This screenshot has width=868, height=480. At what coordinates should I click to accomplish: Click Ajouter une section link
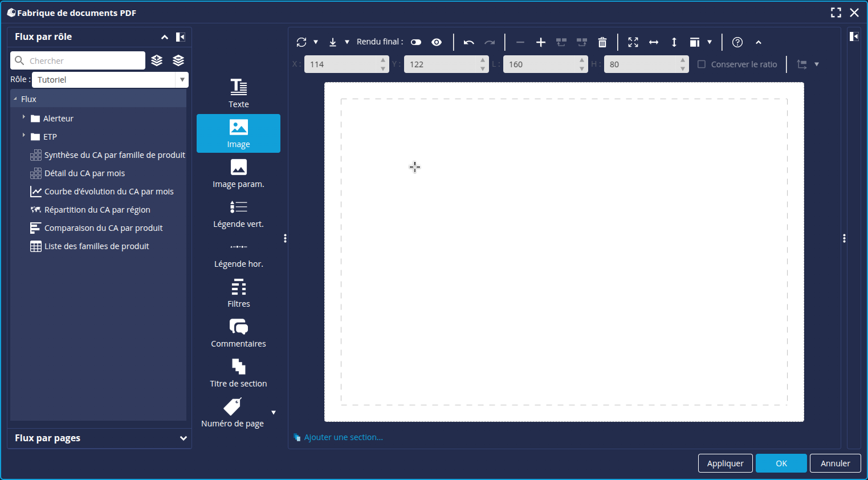(x=343, y=437)
